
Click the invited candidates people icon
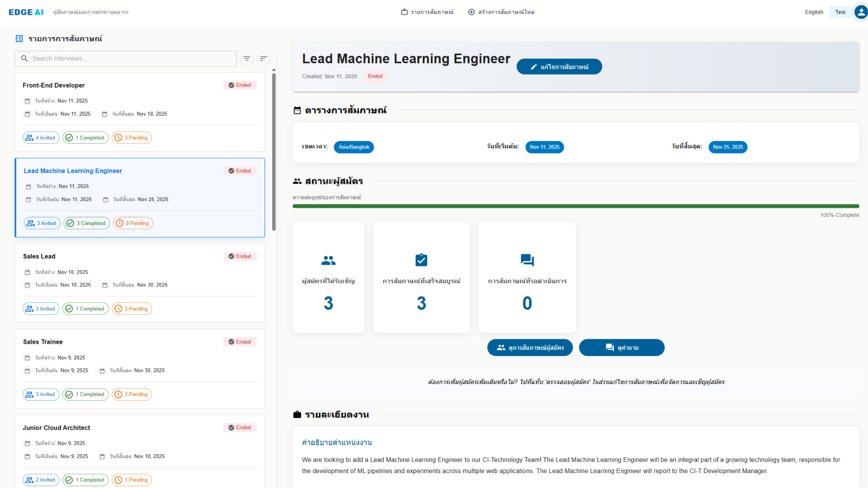328,260
